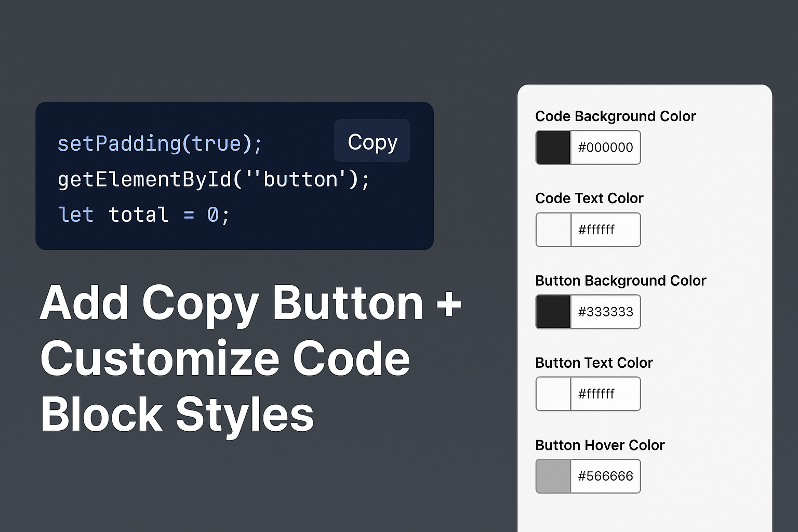
Task: Open the Button Text Color swatch
Action: (x=553, y=393)
